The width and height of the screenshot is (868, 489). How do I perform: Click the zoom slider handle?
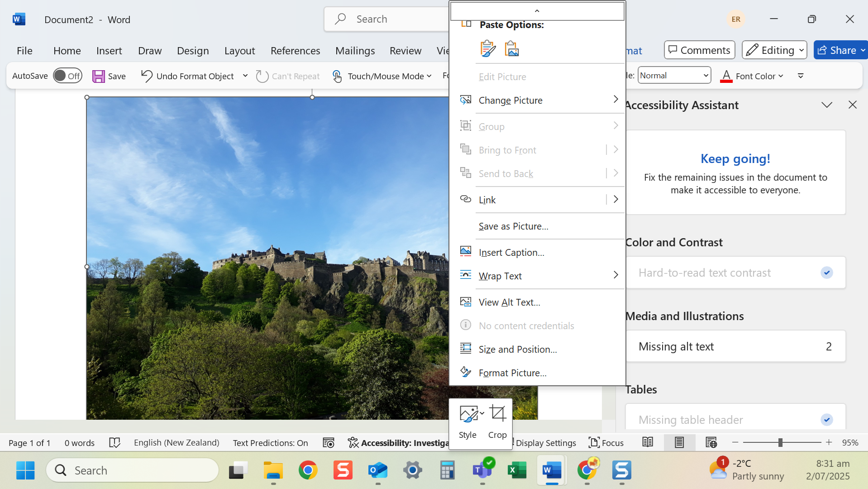(780, 442)
